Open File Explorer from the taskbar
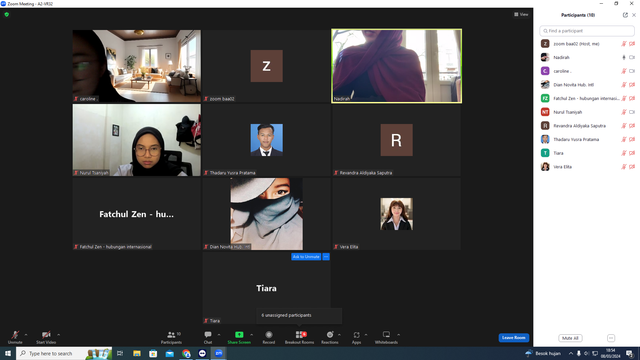The image size is (640, 360). (137, 353)
